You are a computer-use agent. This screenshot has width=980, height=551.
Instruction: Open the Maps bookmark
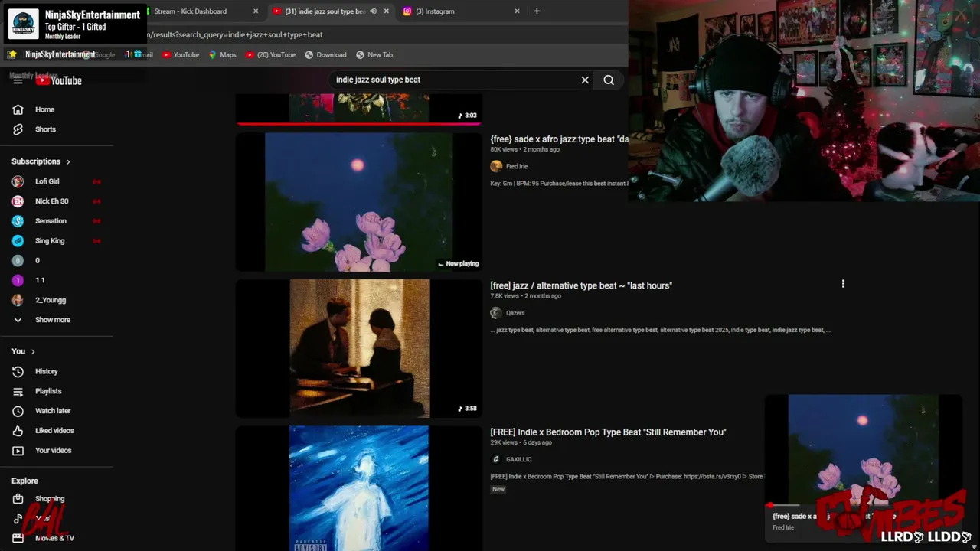222,55
